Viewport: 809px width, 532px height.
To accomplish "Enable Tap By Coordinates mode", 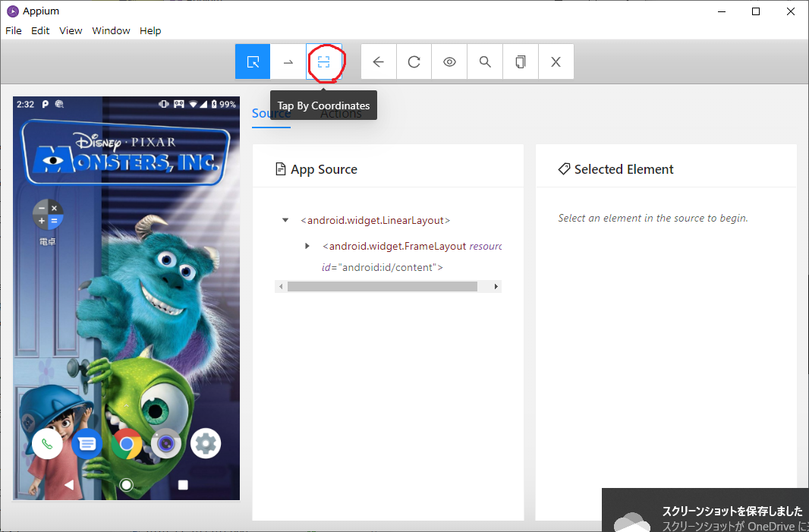I will coord(324,62).
